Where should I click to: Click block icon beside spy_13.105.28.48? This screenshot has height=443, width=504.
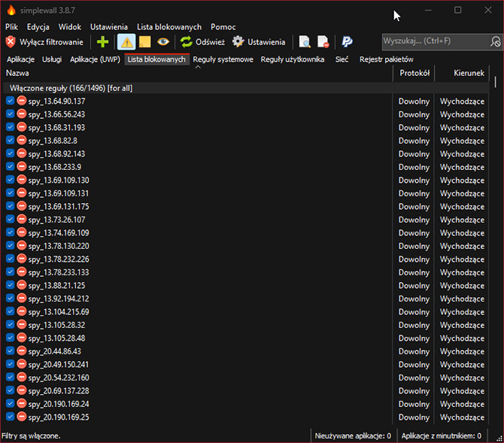(x=22, y=338)
